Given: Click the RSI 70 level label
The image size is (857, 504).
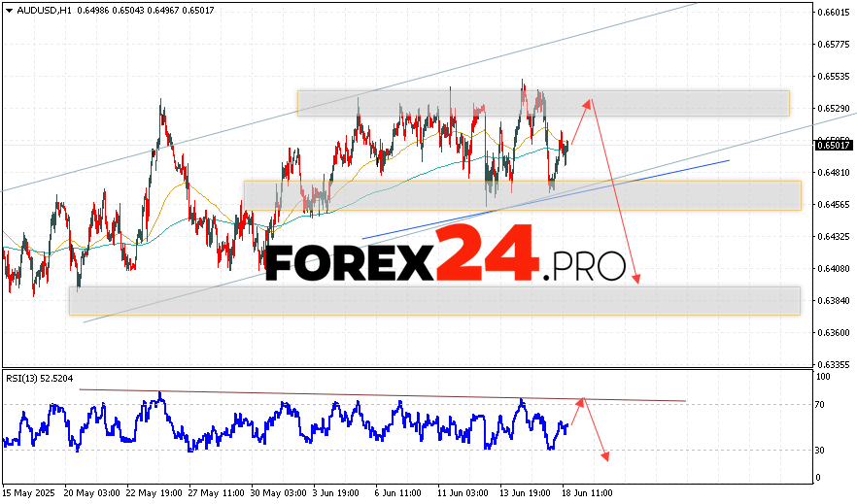Looking at the screenshot, I should point(820,404).
